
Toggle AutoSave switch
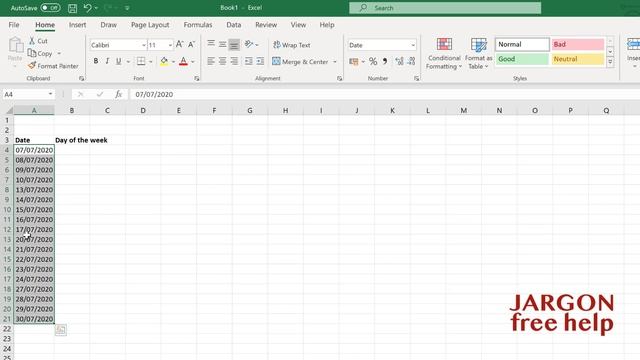50,8
